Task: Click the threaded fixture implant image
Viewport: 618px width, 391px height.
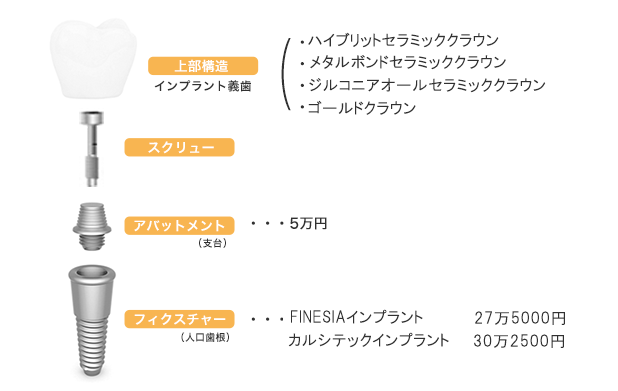Action: [92, 320]
